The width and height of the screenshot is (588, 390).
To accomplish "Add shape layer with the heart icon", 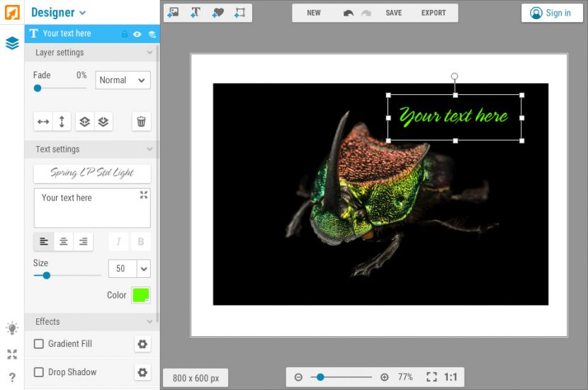I will (x=217, y=13).
